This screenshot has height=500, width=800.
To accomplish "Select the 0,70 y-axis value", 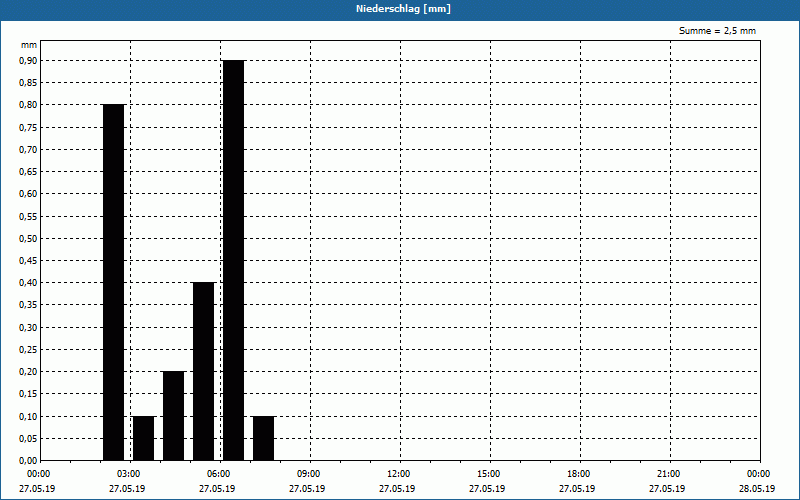I will 28,149.
